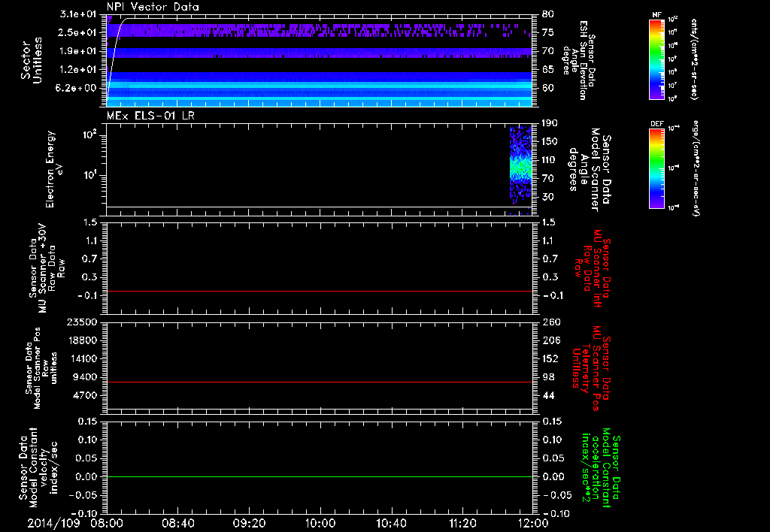This screenshot has height=532, width=770.
Task: Click the 10:40 time axis label
Action: tap(391, 523)
